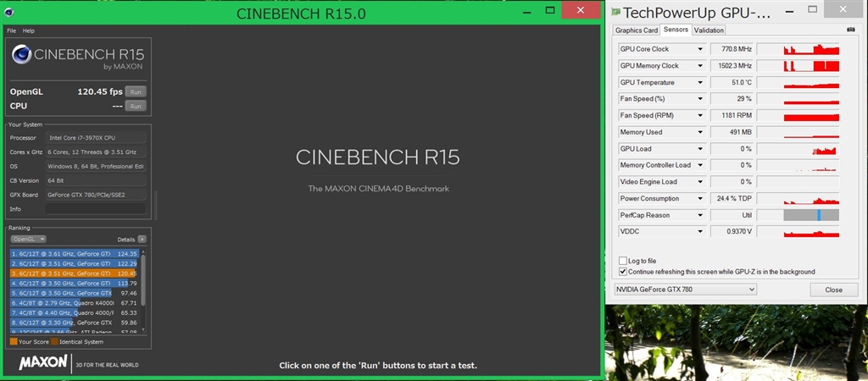Expand the Power Consumption dropdown
Image resolution: width=868 pixels, height=381 pixels.
[x=700, y=198]
